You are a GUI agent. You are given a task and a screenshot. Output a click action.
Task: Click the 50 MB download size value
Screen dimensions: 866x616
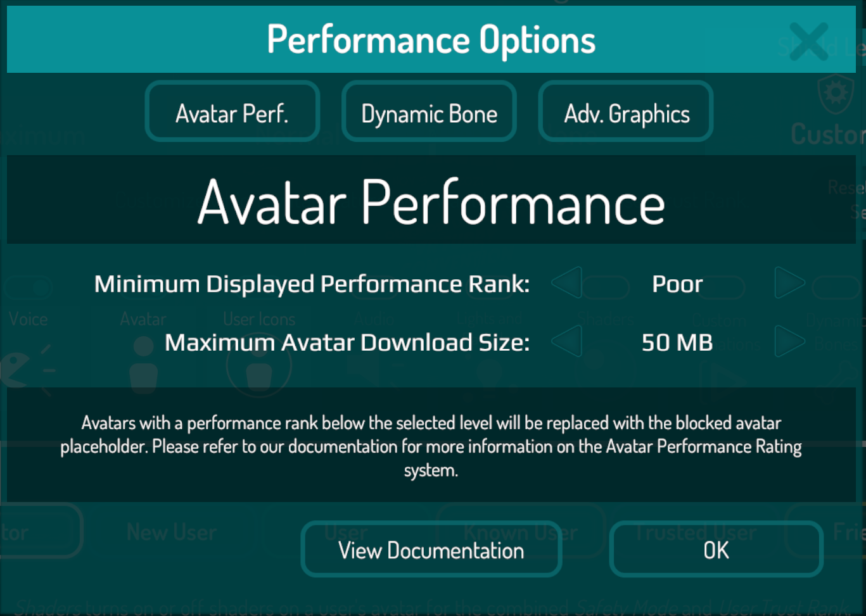pyautogui.click(x=677, y=343)
